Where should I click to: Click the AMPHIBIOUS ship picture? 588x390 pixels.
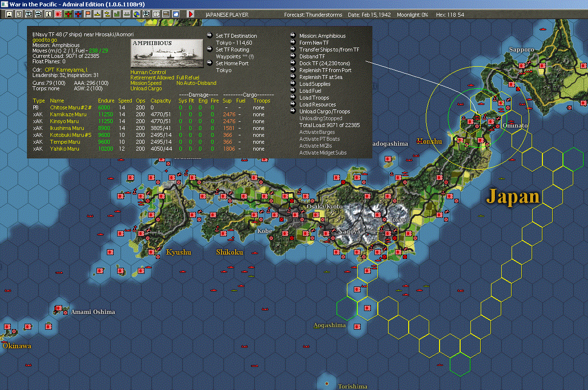[x=167, y=53]
